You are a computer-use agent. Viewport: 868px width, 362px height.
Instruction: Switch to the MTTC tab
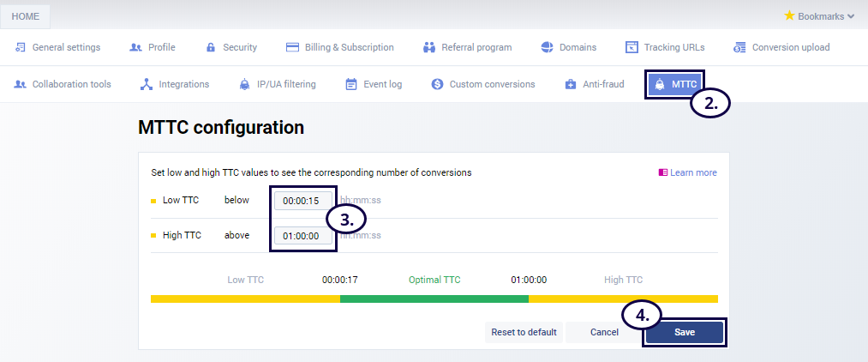pyautogui.click(x=675, y=84)
